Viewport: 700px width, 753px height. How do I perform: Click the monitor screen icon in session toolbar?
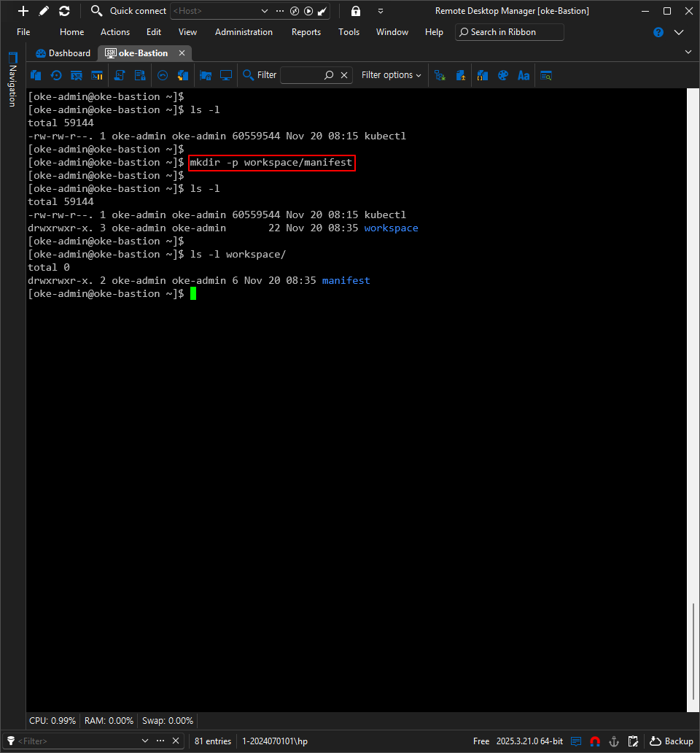pos(226,75)
